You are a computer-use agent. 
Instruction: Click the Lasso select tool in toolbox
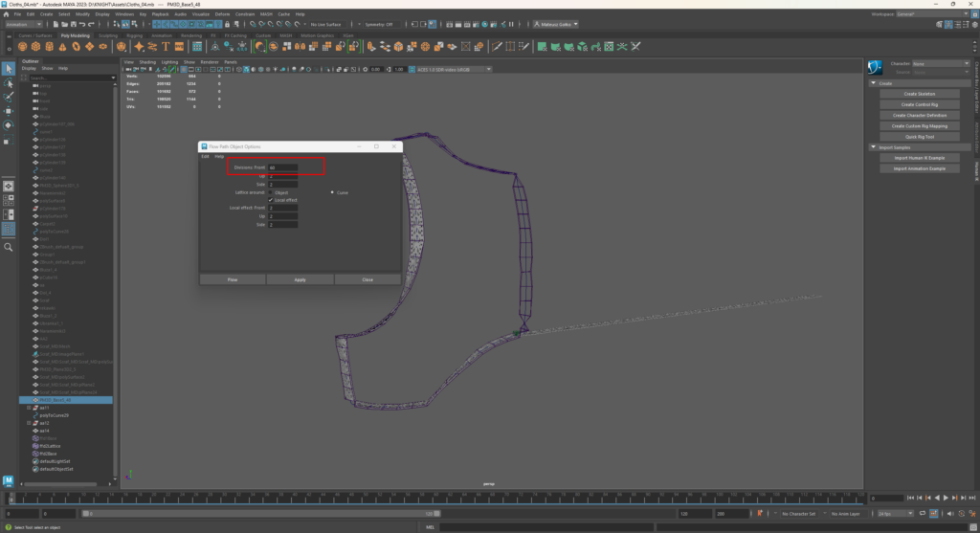[9, 83]
